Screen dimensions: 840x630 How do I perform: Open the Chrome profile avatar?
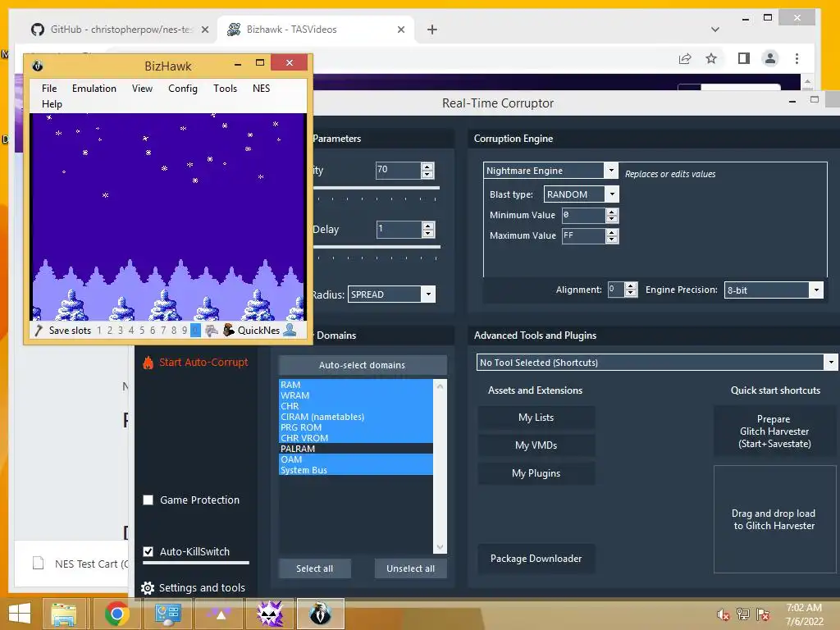tap(769, 58)
